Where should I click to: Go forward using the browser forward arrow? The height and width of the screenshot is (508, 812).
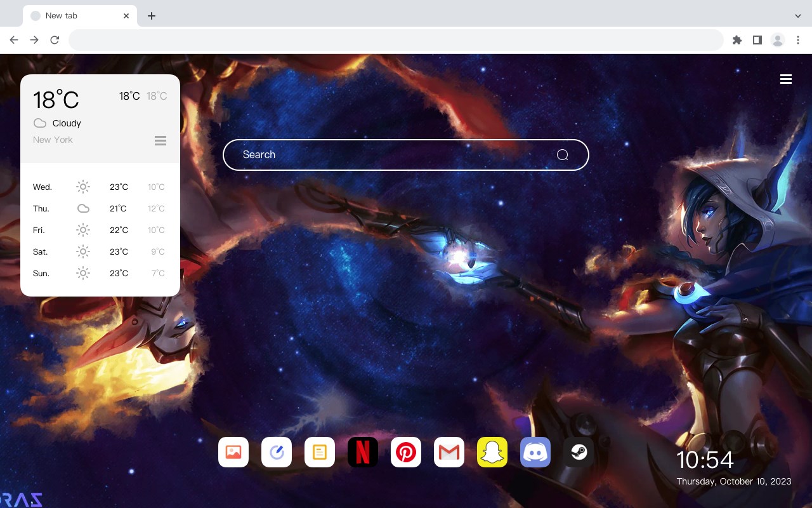tap(34, 40)
